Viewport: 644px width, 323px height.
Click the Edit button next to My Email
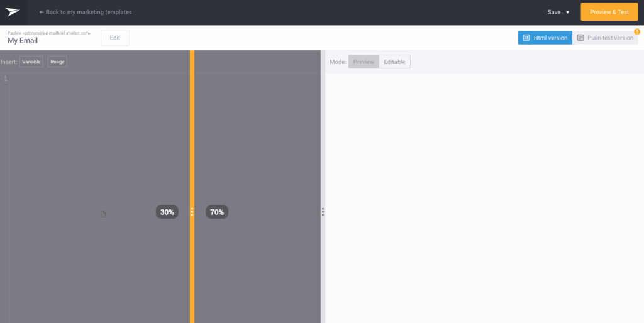115,38
